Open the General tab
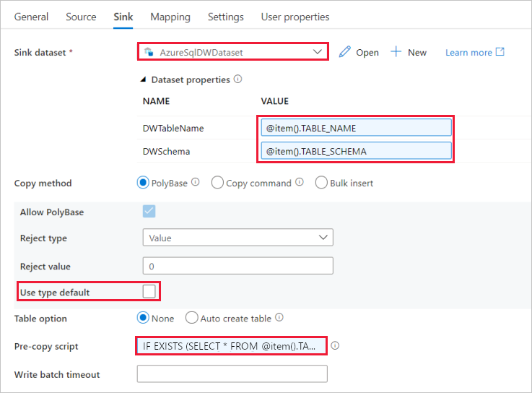This screenshot has height=393, width=532. (x=31, y=17)
